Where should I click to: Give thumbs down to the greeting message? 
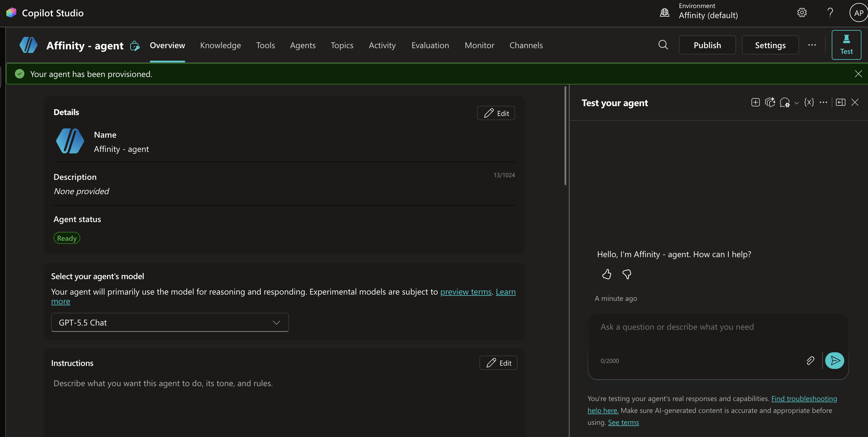coord(627,274)
